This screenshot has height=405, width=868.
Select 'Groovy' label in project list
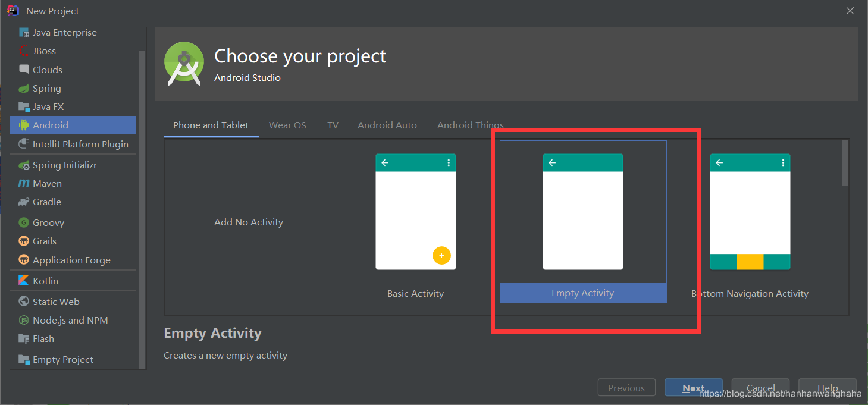pos(49,223)
